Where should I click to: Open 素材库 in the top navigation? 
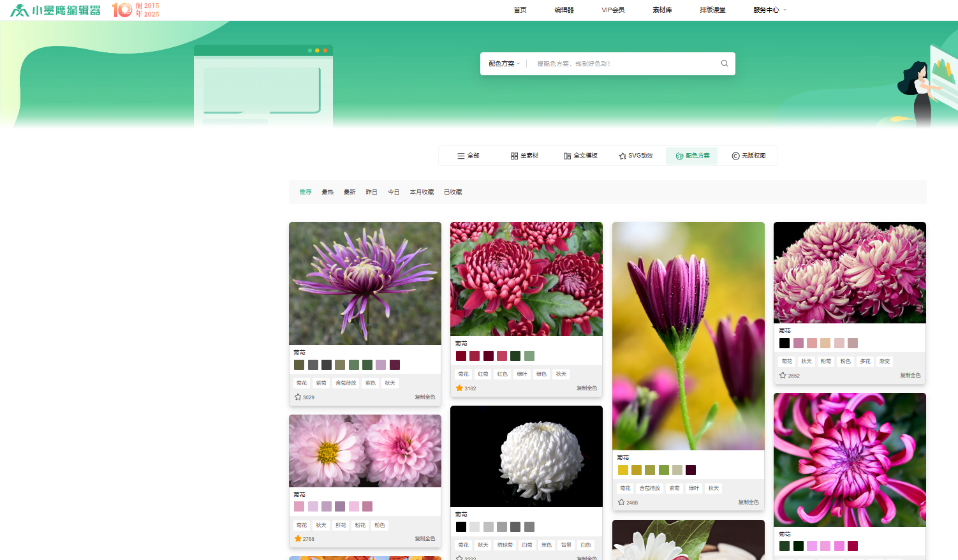click(662, 10)
